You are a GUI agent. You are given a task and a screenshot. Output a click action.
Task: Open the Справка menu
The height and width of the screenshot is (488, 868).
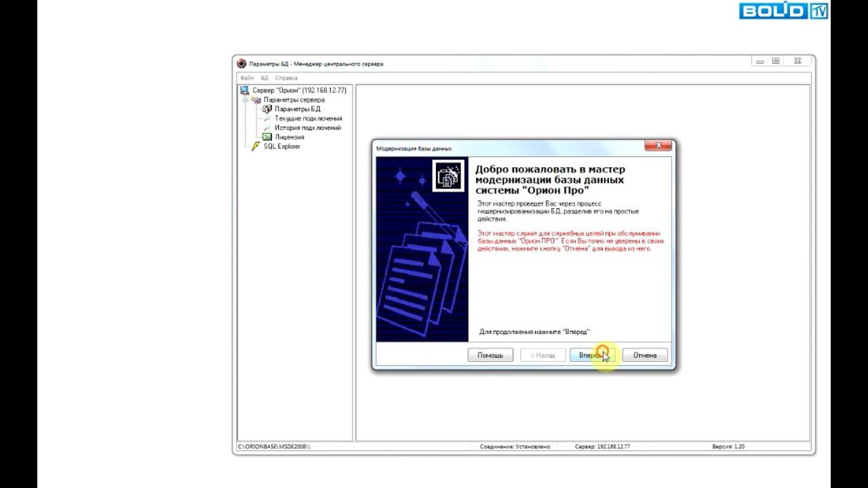click(287, 78)
